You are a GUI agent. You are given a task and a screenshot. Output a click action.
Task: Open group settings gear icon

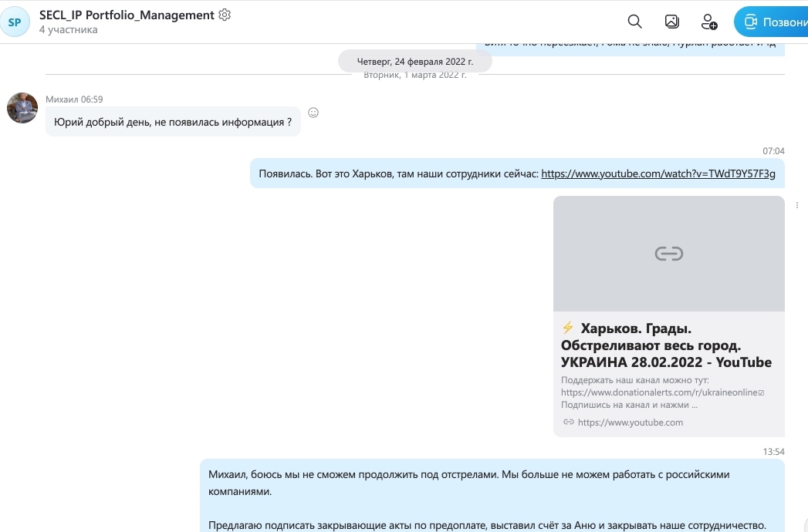pyautogui.click(x=225, y=15)
